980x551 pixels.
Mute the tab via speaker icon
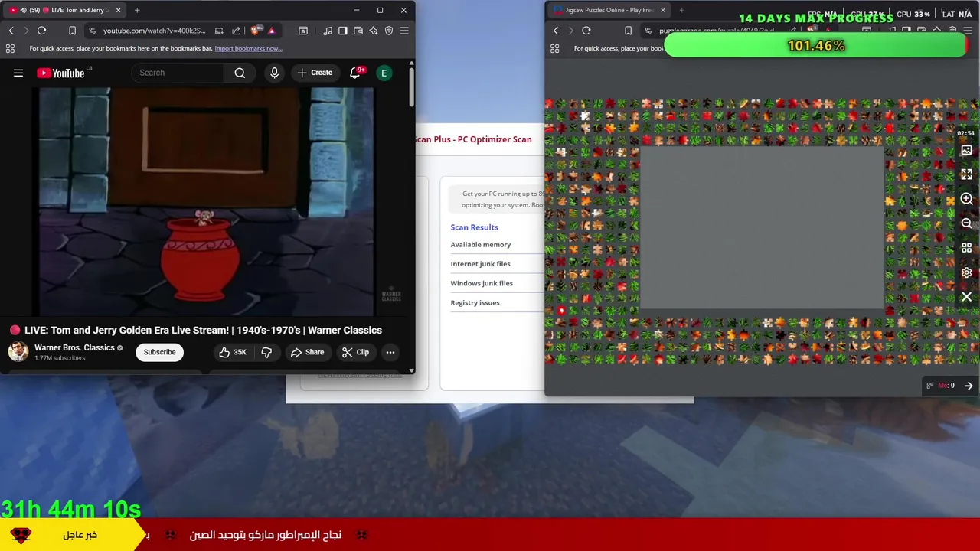[x=23, y=10]
